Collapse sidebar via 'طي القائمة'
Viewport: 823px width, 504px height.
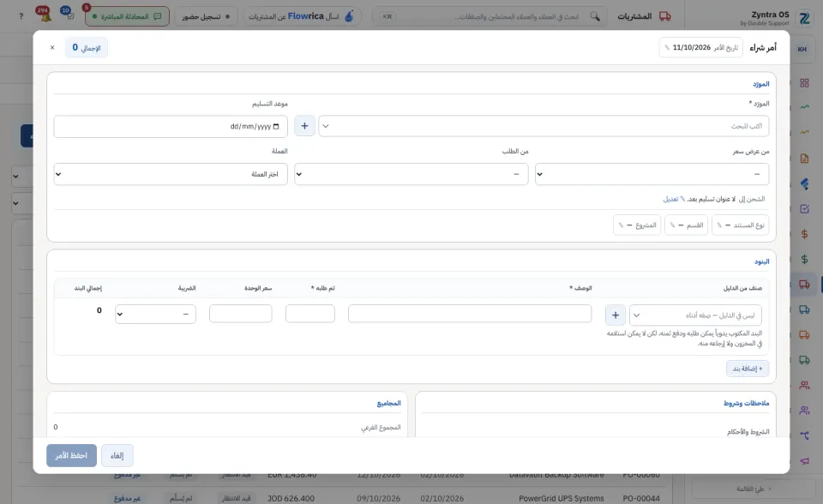click(x=754, y=489)
